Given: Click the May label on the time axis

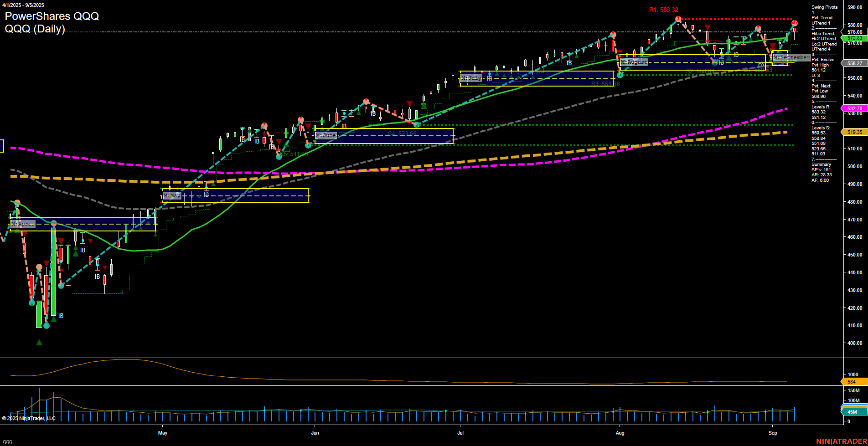Looking at the screenshot, I should point(163,433).
